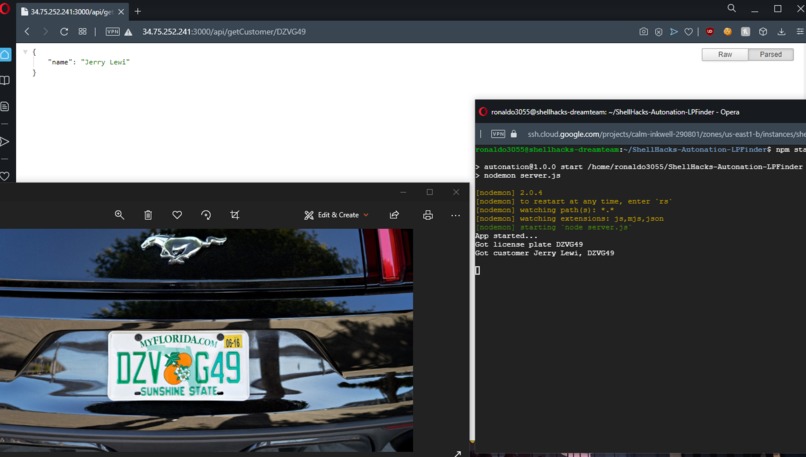Print the photo
Image resolution: width=806 pixels, height=457 pixels.
[428, 215]
